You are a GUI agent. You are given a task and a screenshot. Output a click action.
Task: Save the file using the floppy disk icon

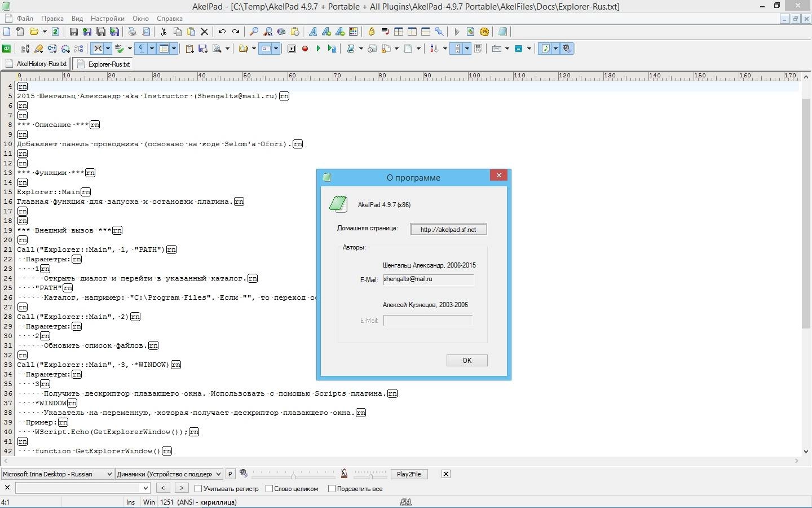pos(73,32)
